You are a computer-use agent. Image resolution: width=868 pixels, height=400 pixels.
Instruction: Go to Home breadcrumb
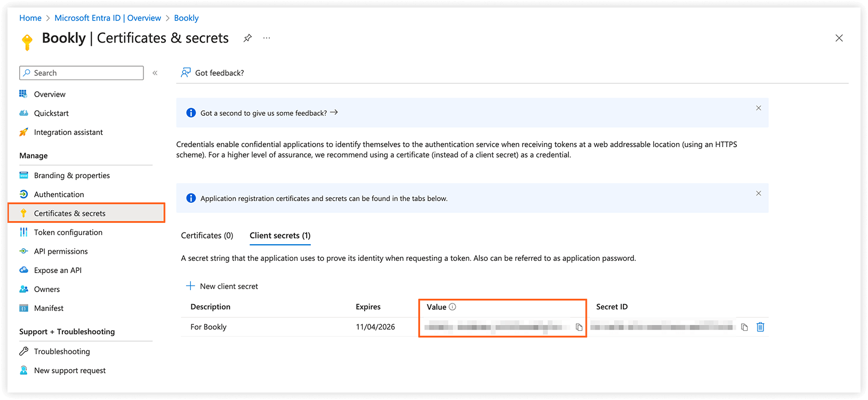[x=30, y=18]
